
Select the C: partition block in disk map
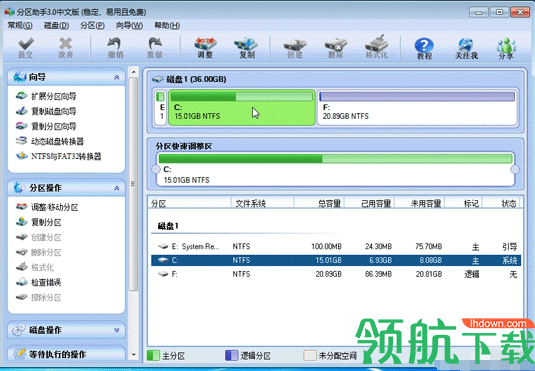coord(242,108)
